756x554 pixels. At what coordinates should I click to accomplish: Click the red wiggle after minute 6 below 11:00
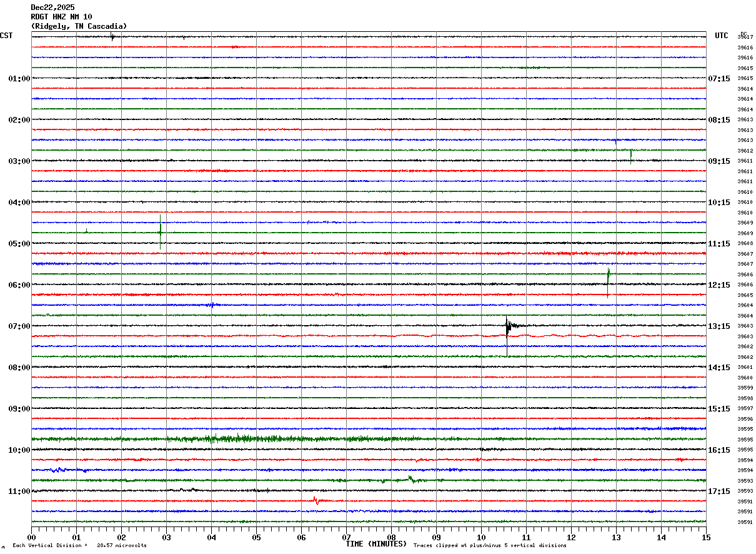(317, 500)
